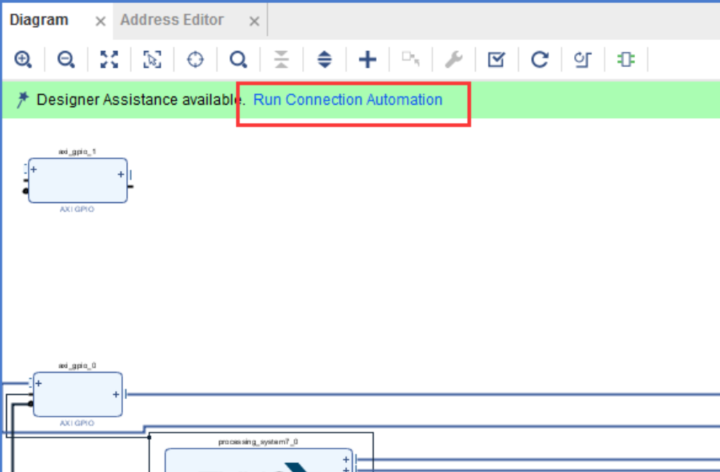
Task: Click the Collapse All icon
Action: point(281,60)
